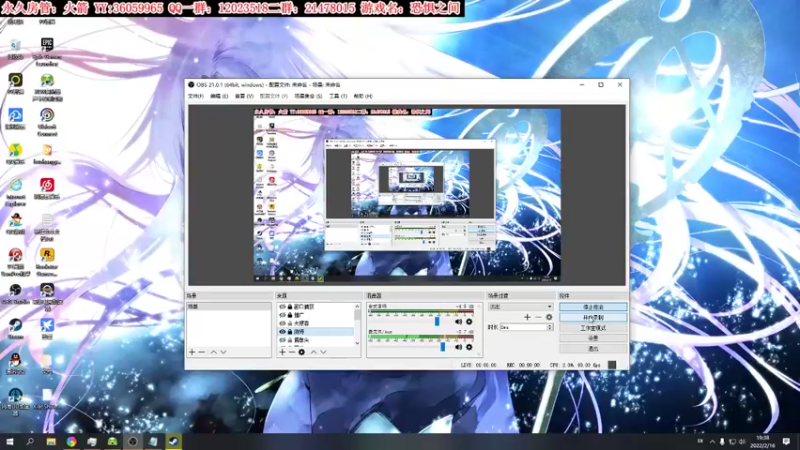Toggle lock on 摄像头 source
Image resolution: width=800 pixels, height=450 pixels.
click(290, 340)
